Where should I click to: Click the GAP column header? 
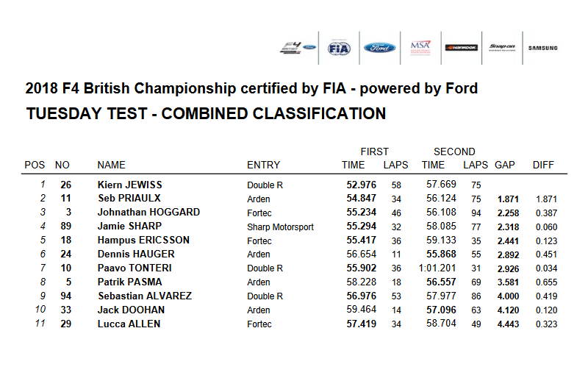[x=505, y=165]
